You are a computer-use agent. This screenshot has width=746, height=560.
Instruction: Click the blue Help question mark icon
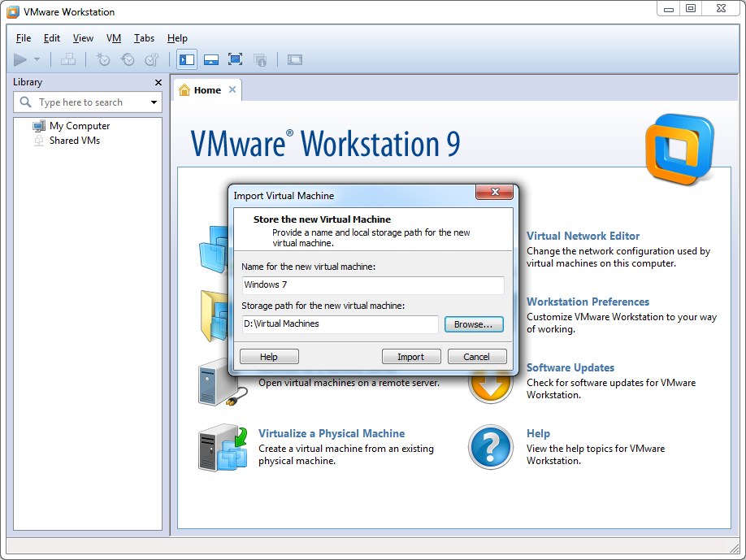point(490,448)
